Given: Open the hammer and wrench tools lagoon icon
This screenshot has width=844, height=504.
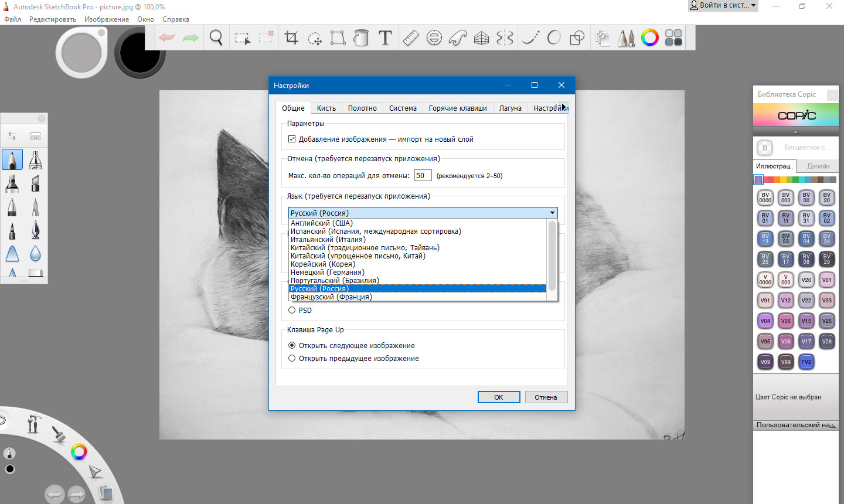Looking at the screenshot, I should click(33, 423).
